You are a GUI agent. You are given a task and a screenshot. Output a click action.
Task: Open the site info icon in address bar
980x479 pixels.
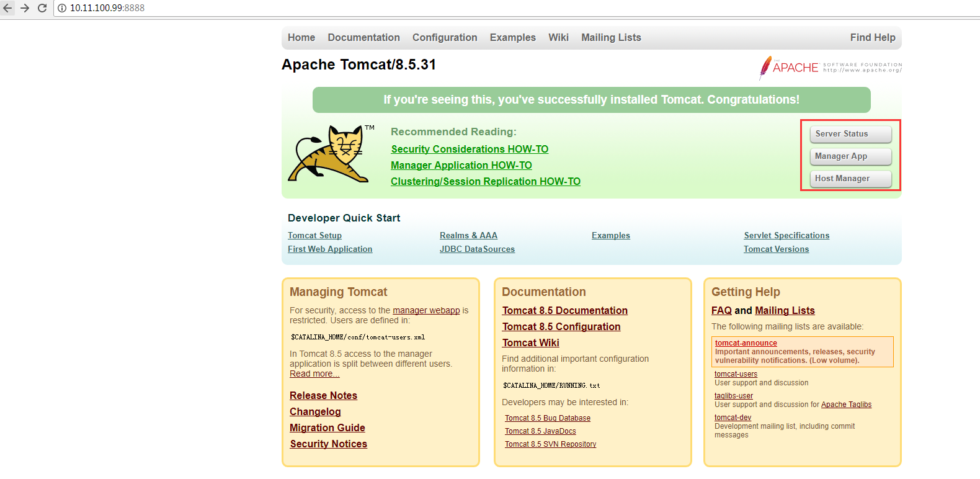click(62, 8)
